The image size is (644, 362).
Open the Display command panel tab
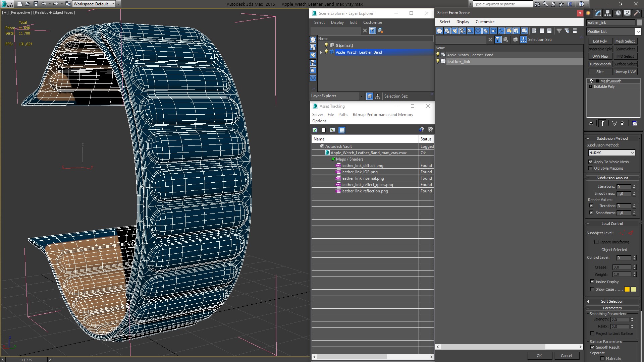pos(627,13)
